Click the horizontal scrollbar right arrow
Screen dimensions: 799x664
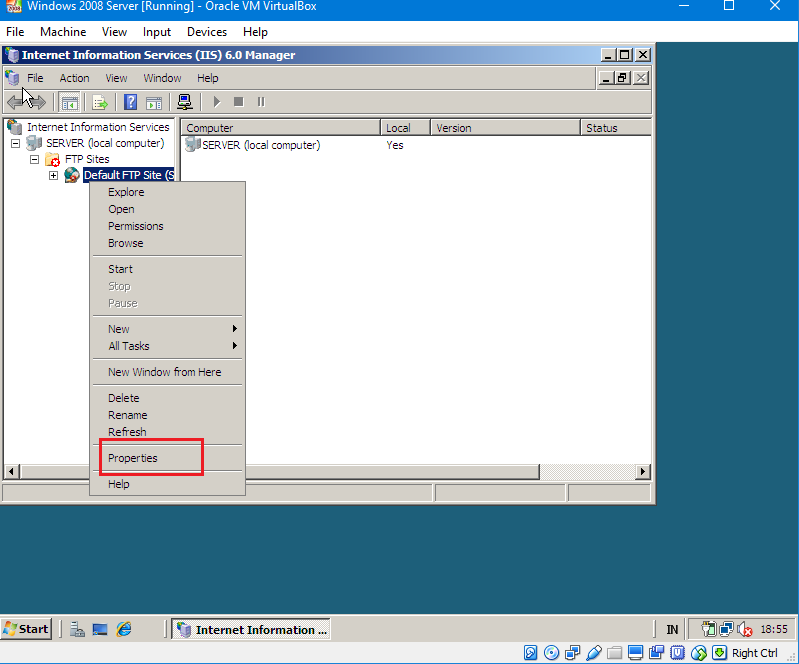[x=643, y=472]
